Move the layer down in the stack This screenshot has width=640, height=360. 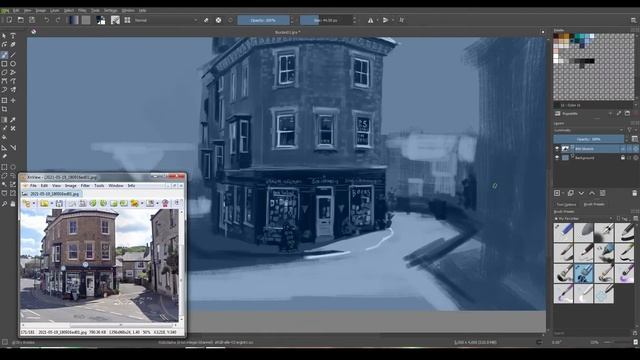point(581,193)
